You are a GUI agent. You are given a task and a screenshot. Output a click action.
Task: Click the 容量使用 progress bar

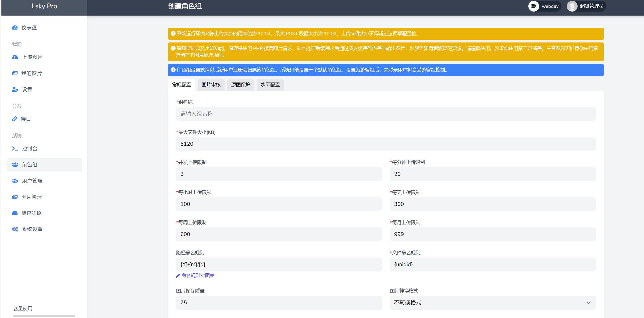[x=44, y=316]
